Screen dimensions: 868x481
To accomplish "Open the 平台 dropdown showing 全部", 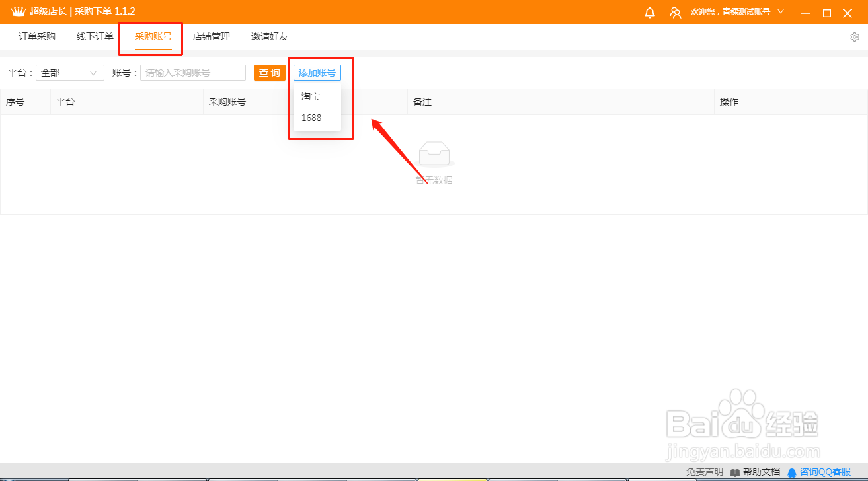I will pyautogui.click(x=70, y=73).
